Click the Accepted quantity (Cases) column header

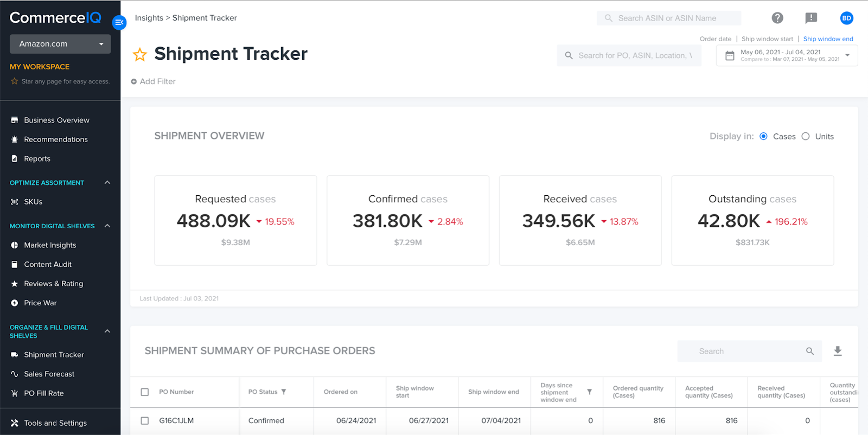(709, 392)
